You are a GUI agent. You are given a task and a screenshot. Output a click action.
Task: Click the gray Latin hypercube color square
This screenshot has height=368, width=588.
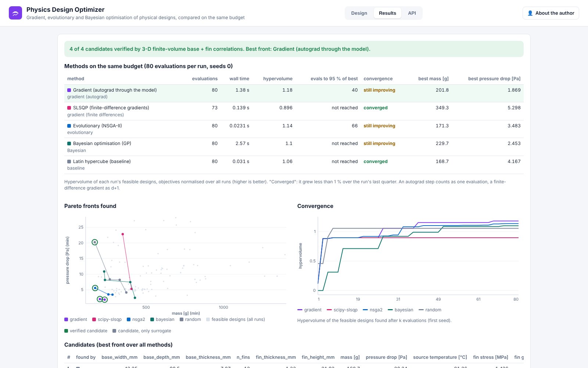(x=69, y=162)
